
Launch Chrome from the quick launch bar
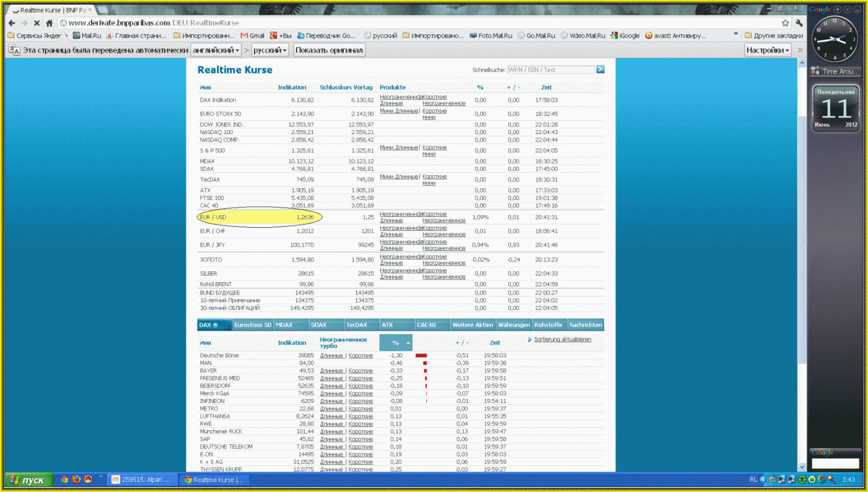tap(64, 479)
